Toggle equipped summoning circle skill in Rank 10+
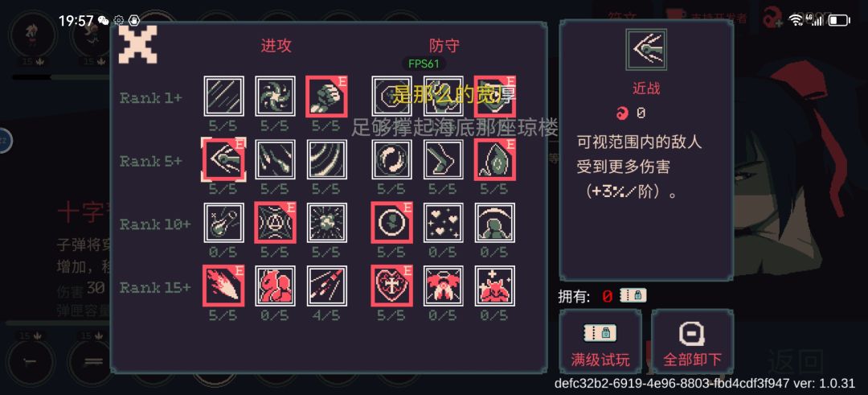Image resolution: width=868 pixels, height=395 pixels. pyautogui.click(x=275, y=223)
